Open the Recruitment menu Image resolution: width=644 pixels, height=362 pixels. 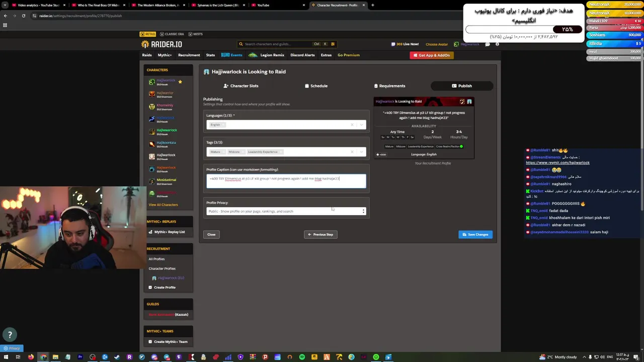pyautogui.click(x=189, y=55)
